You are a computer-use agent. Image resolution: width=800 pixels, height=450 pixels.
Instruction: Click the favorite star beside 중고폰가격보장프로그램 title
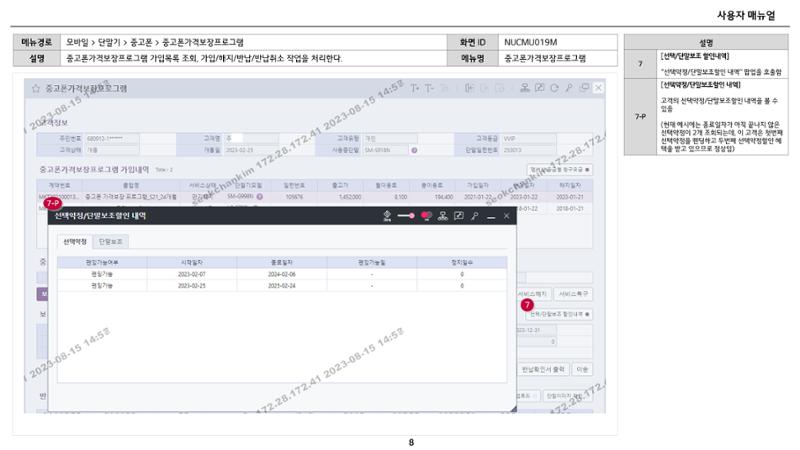coord(36,88)
